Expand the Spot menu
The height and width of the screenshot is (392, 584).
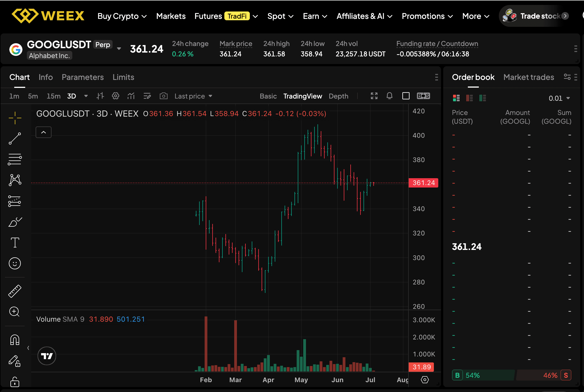tap(280, 16)
